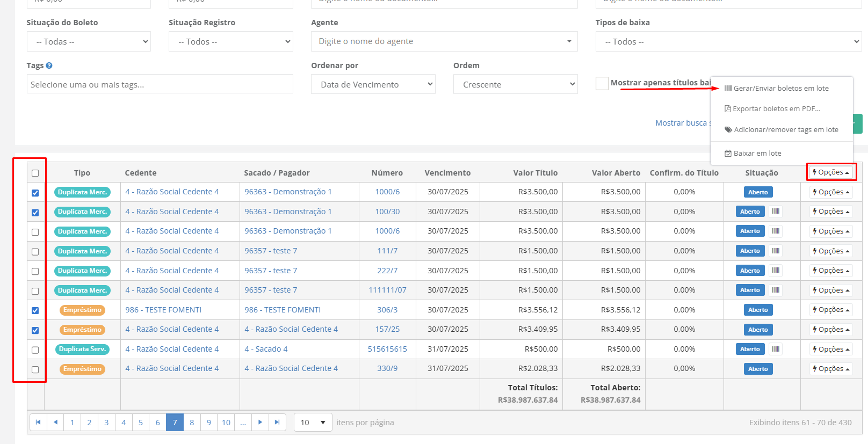Go to first page of results
Viewport: 868px width, 444px height.
click(x=38, y=423)
